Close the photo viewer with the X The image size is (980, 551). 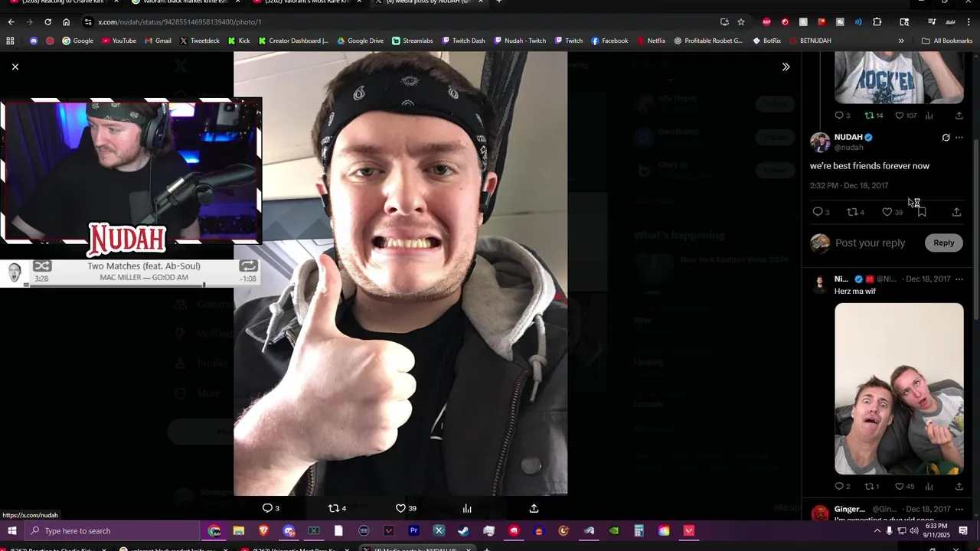pyautogui.click(x=15, y=67)
